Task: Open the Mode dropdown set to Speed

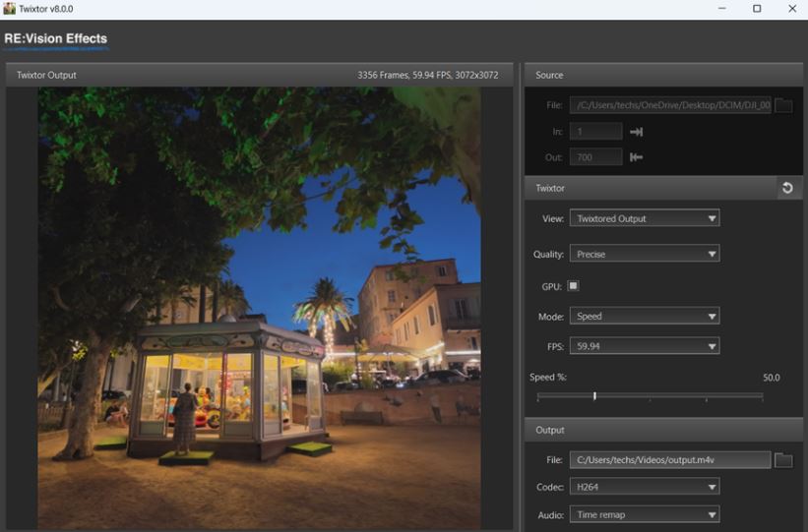Action: coord(645,317)
